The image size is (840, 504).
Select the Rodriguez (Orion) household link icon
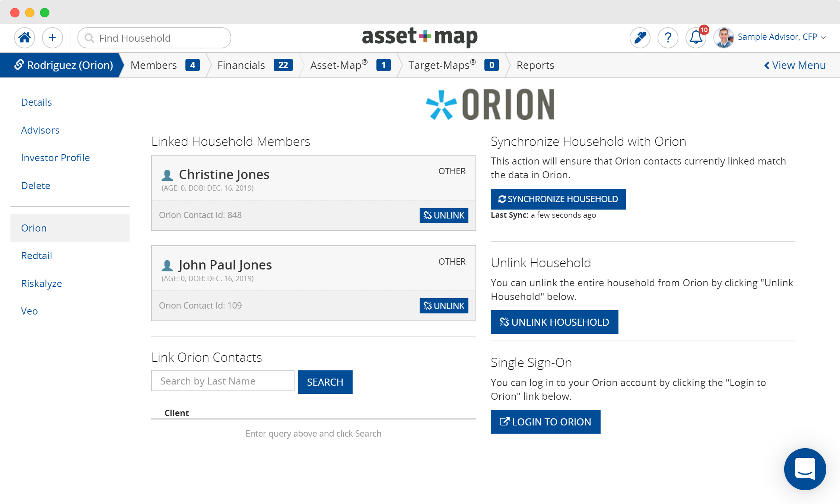(x=18, y=65)
